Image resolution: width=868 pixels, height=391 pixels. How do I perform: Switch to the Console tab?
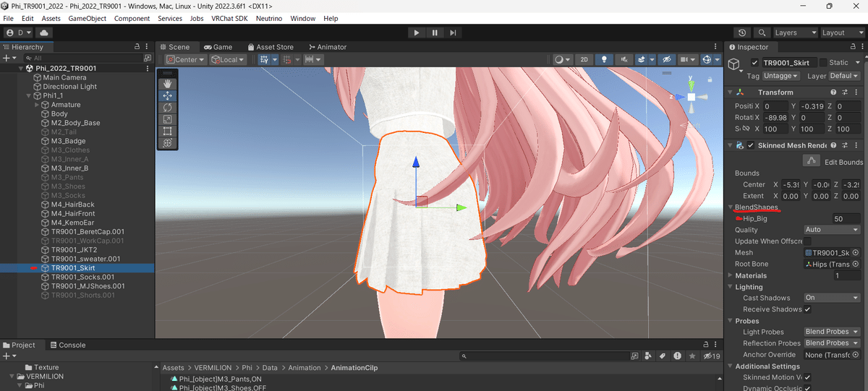coord(67,345)
